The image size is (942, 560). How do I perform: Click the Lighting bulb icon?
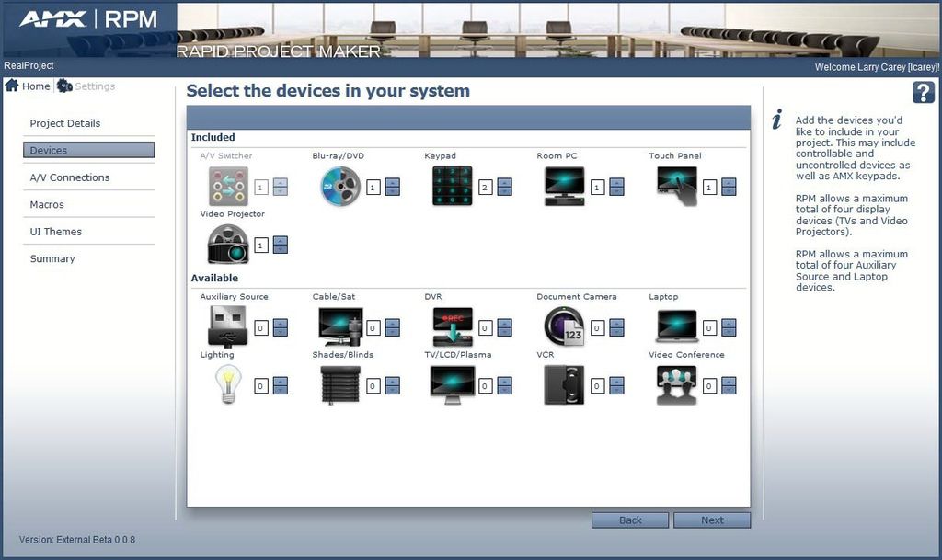(x=228, y=384)
